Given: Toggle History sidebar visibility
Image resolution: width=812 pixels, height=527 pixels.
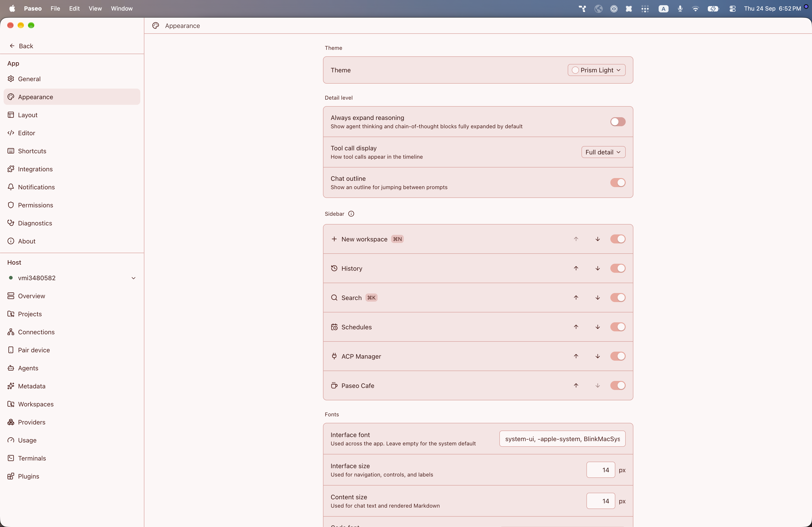Looking at the screenshot, I should pos(618,268).
